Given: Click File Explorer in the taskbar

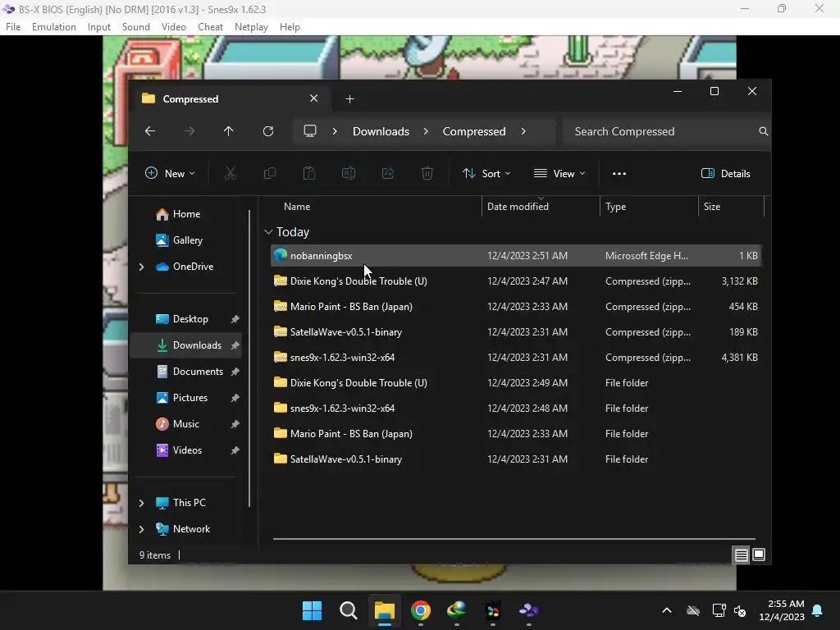Looking at the screenshot, I should point(384,610).
